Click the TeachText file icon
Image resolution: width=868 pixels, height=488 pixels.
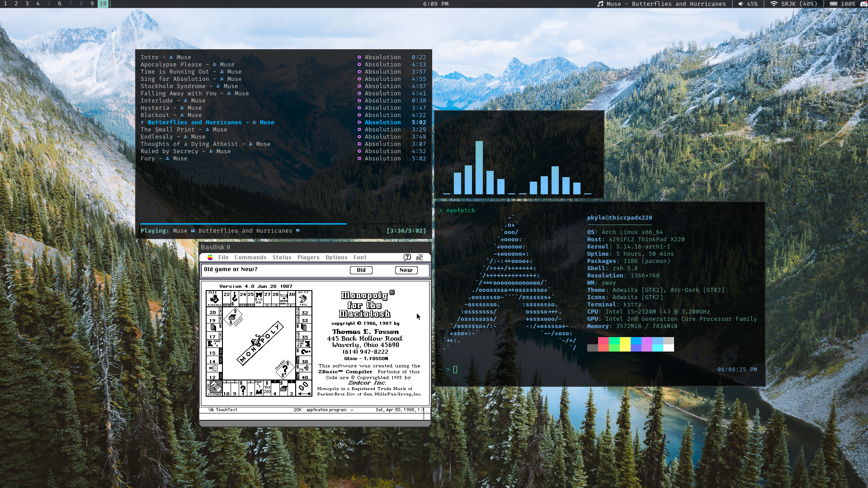211,410
